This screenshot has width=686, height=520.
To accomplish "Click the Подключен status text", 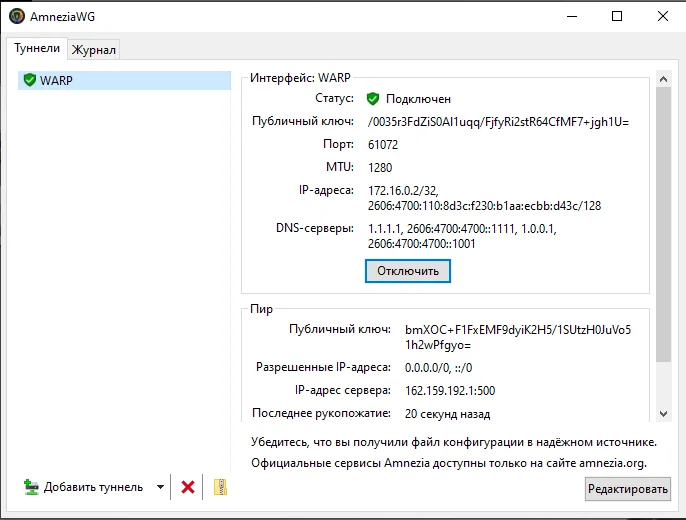I will pos(418,99).
